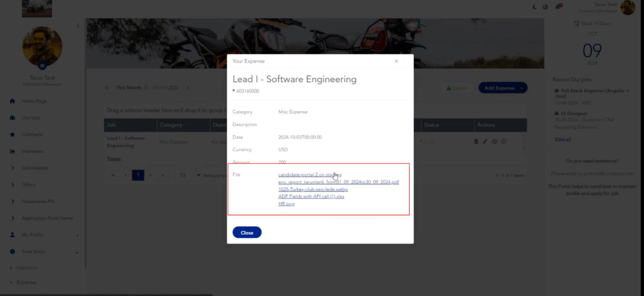This screenshot has height=296, width=644.
Task: Click the company logo in the top left
Action: click(x=37, y=8)
